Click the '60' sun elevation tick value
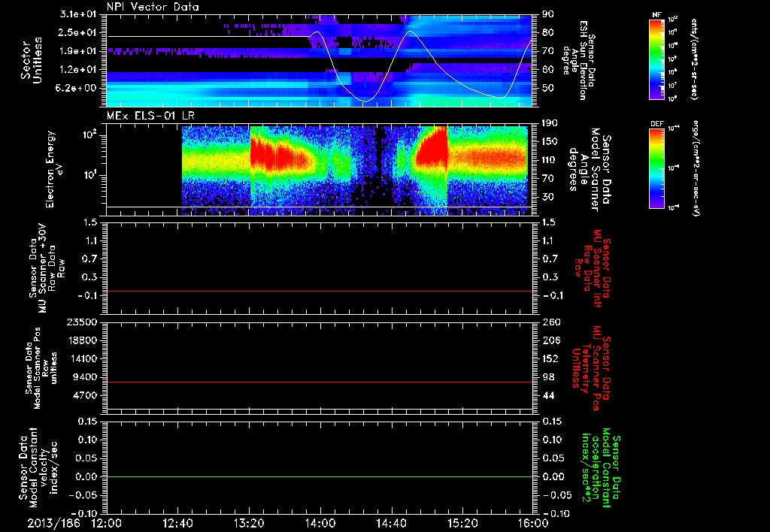The image size is (770, 532). (x=548, y=69)
